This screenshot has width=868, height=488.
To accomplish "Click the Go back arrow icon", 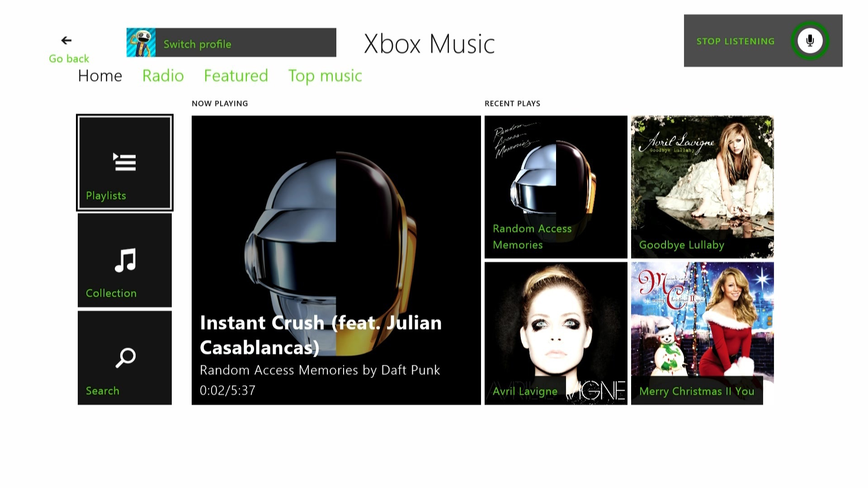I will 66,41.
